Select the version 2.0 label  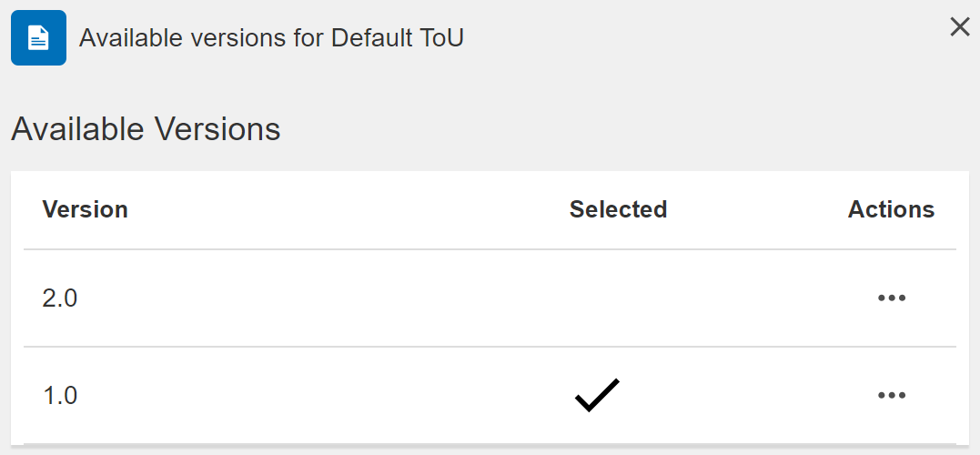[60, 298]
